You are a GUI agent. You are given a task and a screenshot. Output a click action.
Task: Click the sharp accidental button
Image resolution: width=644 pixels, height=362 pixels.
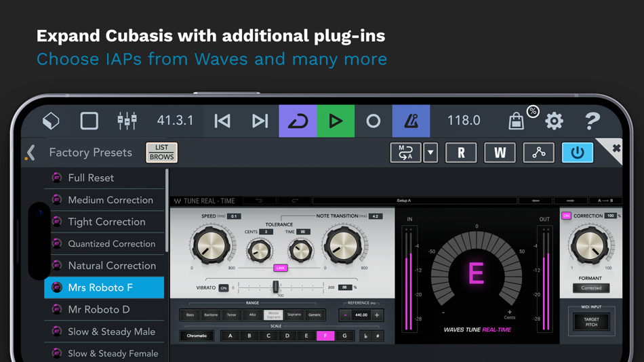(378, 336)
